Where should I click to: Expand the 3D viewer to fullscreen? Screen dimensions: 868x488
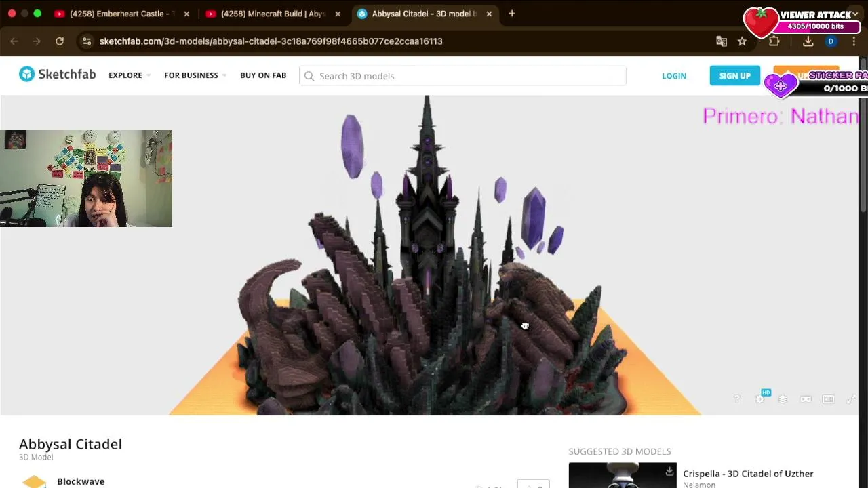pyautogui.click(x=851, y=399)
